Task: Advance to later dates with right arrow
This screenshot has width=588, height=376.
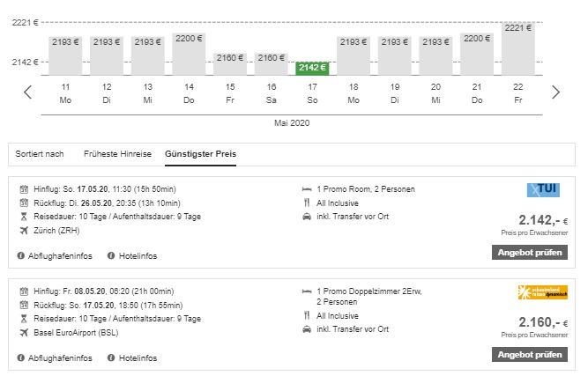Action: pos(555,92)
